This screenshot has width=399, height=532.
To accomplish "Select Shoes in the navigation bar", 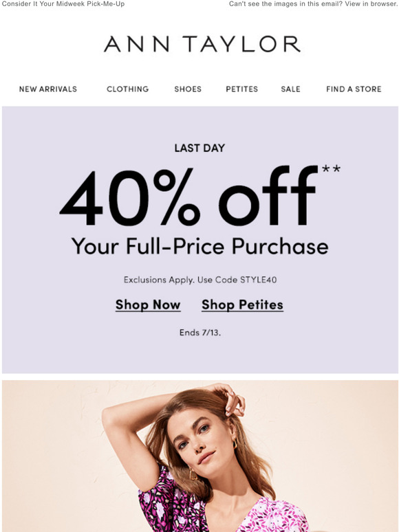I will tap(188, 89).
